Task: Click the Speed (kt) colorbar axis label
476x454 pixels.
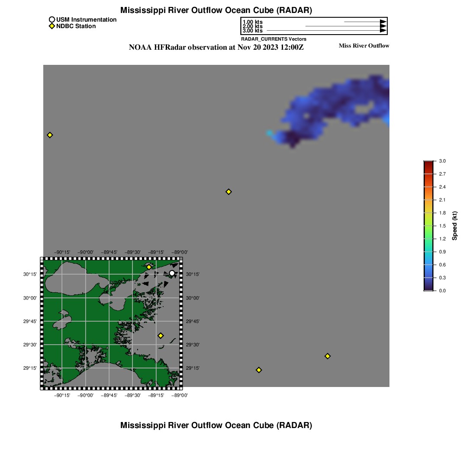Action: (454, 226)
